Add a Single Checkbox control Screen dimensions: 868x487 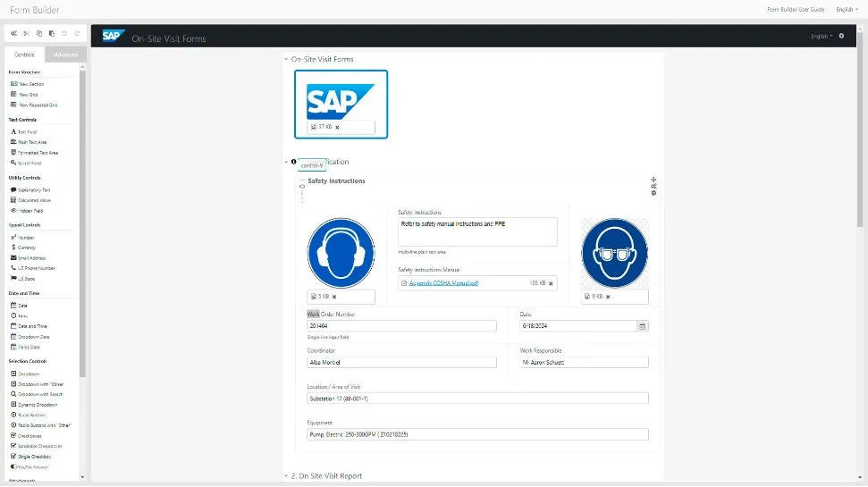(x=34, y=456)
